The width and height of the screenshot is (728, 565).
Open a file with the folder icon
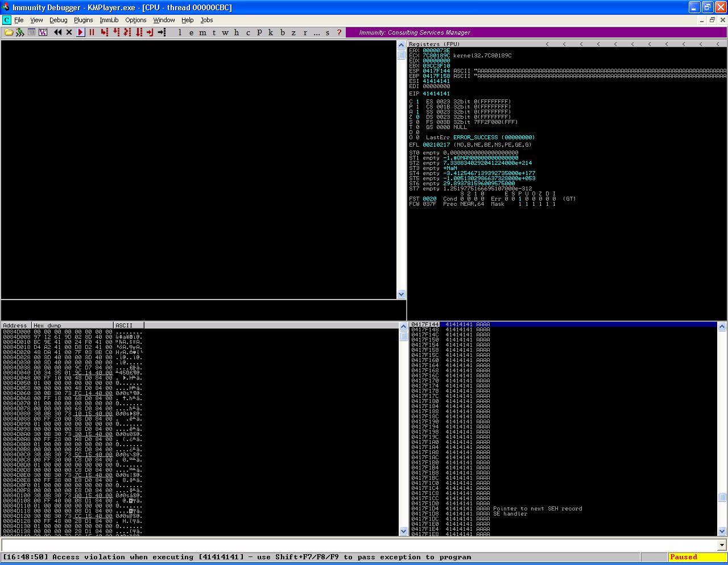click(9, 32)
